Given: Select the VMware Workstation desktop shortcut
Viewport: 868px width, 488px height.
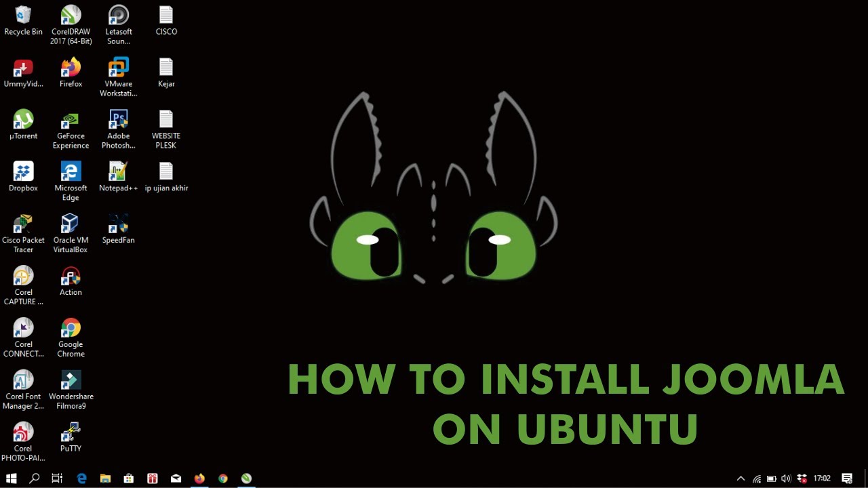Looking at the screenshot, I should (119, 77).
